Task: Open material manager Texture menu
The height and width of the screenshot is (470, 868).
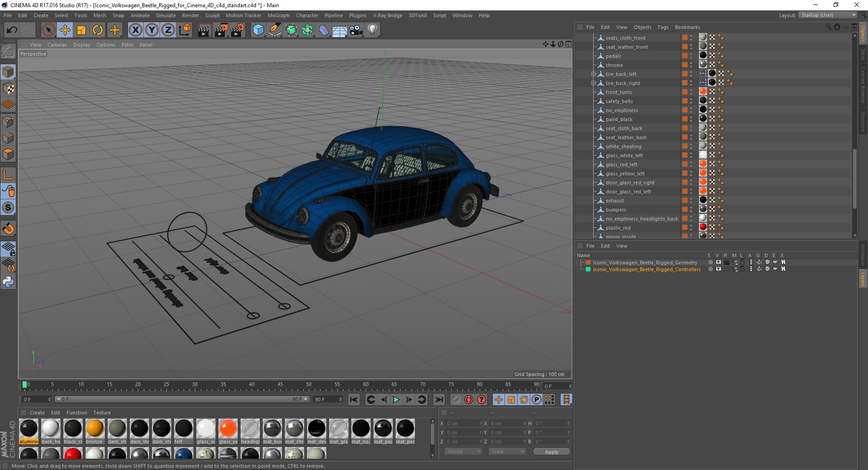Action: 102,413
